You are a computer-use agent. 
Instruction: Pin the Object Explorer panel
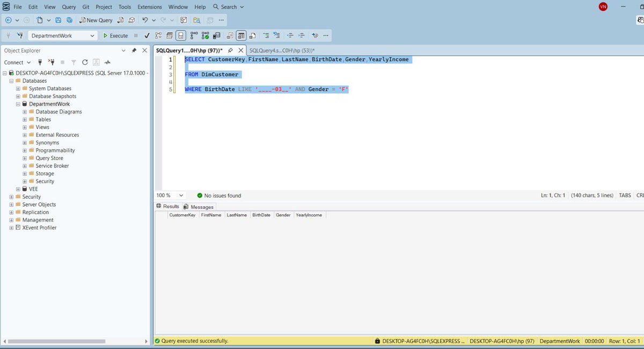coord(134,50)
